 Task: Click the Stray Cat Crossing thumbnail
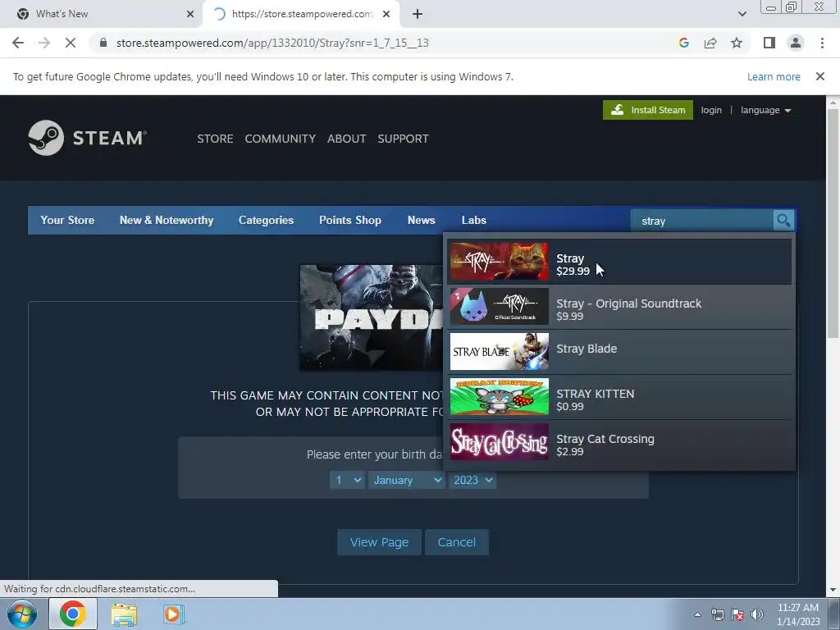(x=499, y=441)
